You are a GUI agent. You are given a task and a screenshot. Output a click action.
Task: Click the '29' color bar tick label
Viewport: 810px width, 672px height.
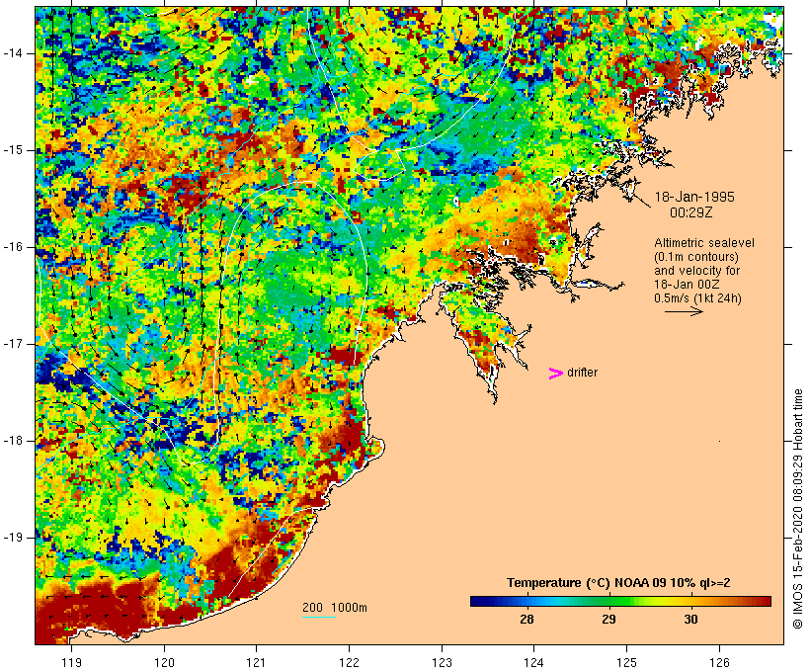pyautogui.click(x=609, y=619)
